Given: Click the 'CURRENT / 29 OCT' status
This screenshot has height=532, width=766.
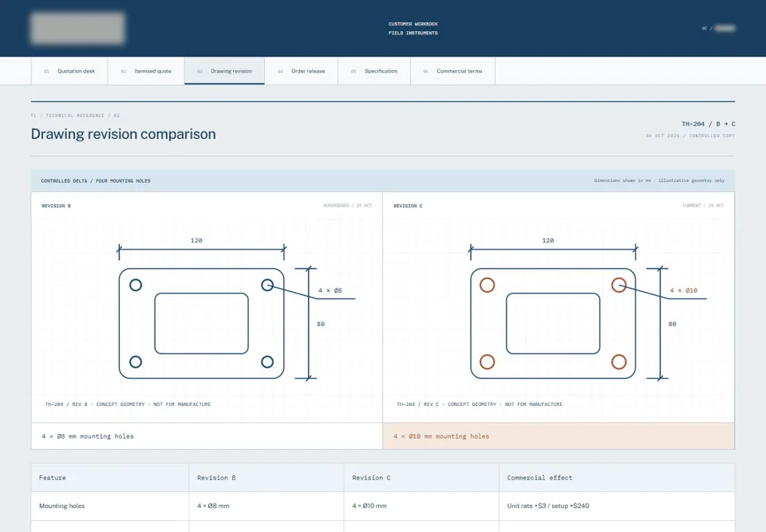Looking at the screenshot, I should [703, 206].
